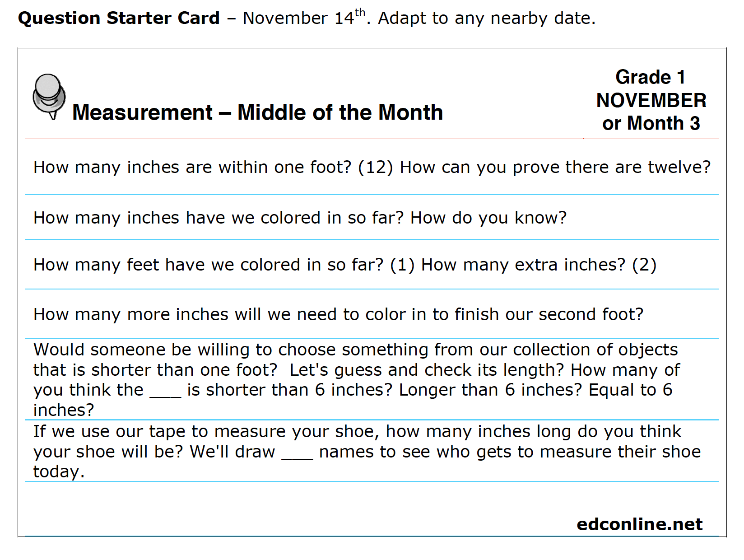Click 'How do you know?' text
Viewport: 744px width, 560px height.
[488, 218]
